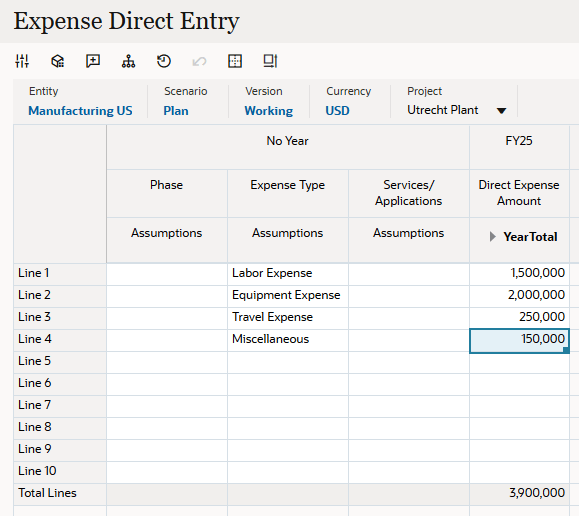
Task: Expand the YearTotal column triangle
Action: click(492, 236)
